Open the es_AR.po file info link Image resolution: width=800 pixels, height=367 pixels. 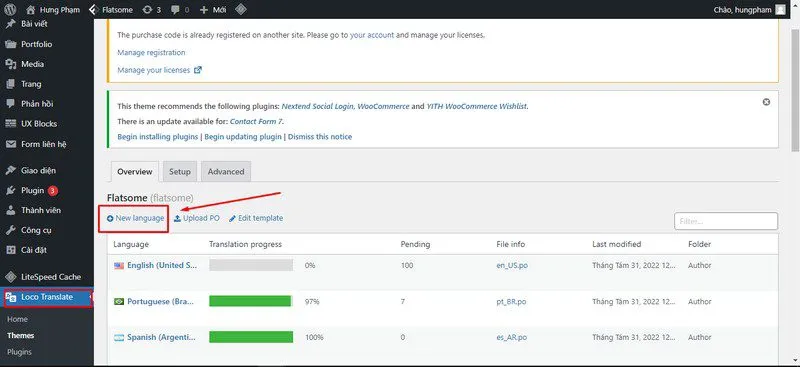point(512,337)
